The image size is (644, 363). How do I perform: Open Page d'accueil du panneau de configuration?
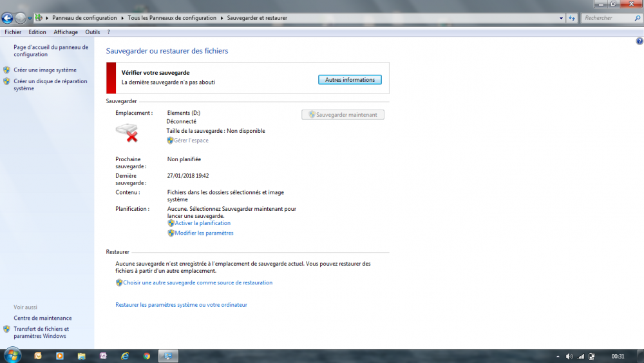coord(51,50)
